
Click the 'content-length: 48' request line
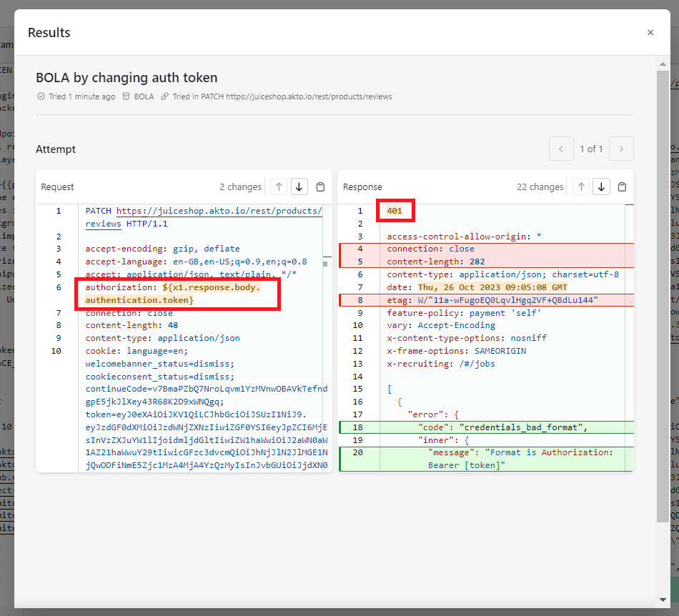pos(132,325)
